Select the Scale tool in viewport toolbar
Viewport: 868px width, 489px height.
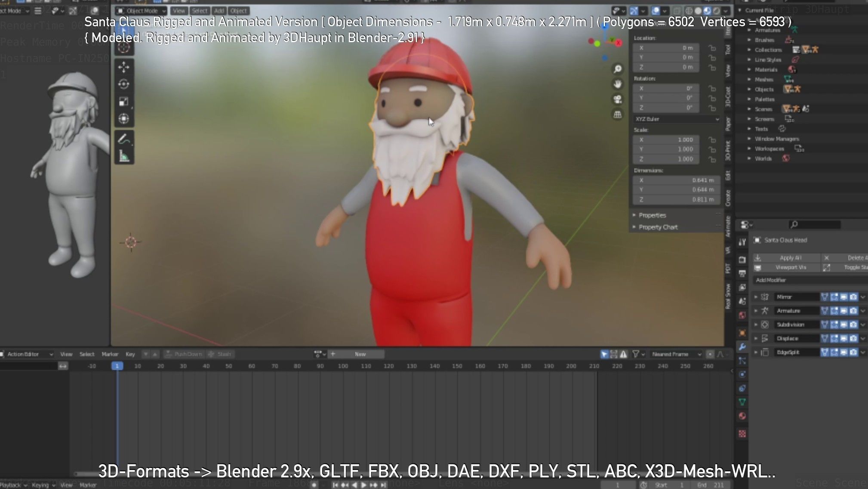point(124,102)
